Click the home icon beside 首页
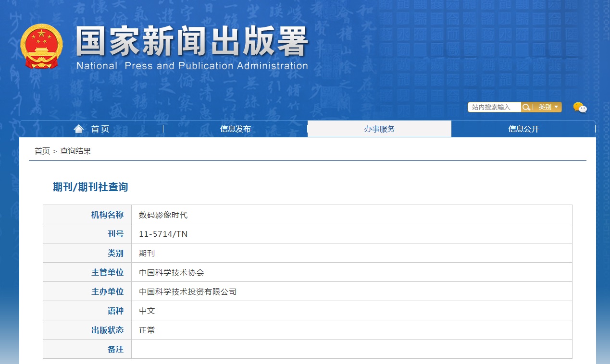The height and width of the screenshot is (364, 610). [x=79, y=128]
